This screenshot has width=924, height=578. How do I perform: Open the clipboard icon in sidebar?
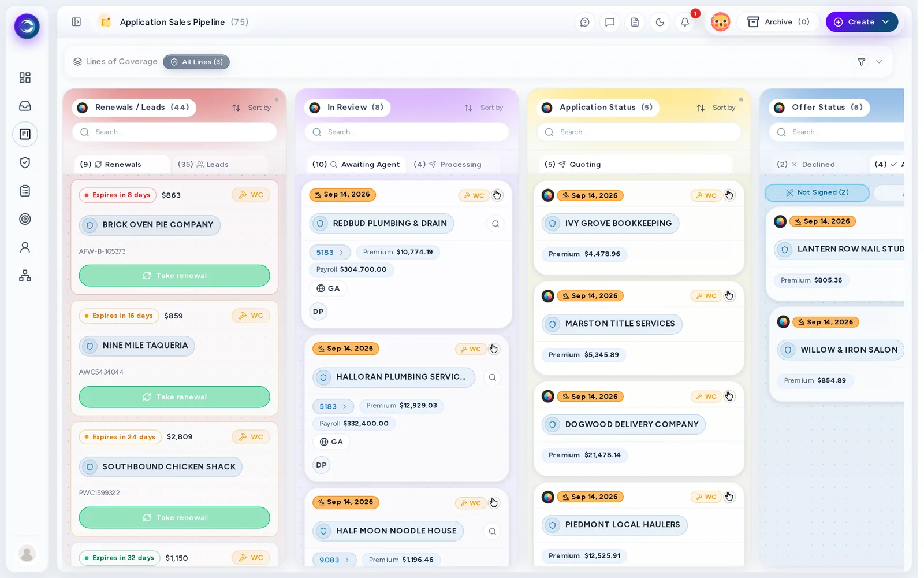coord(25,191)
